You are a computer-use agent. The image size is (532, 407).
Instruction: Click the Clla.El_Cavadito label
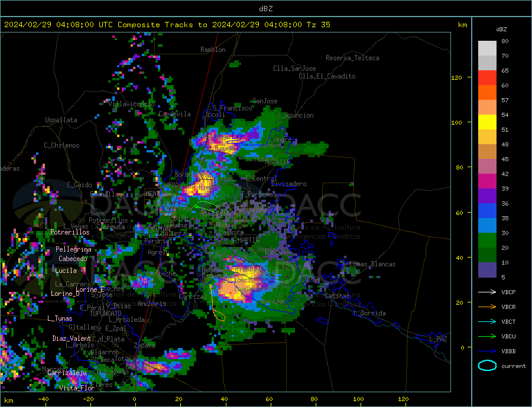coord(327,76)
